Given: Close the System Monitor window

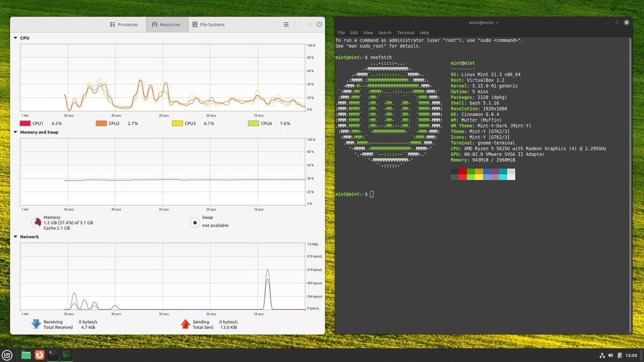Looking at the screenshot, I should click(x=319, y=25).
